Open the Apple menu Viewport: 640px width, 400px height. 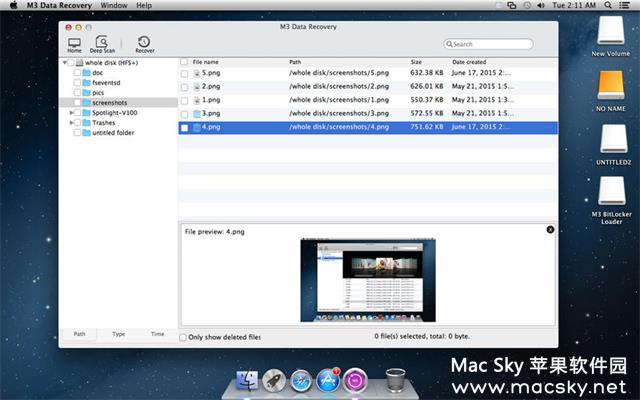(x=13, y=5)
